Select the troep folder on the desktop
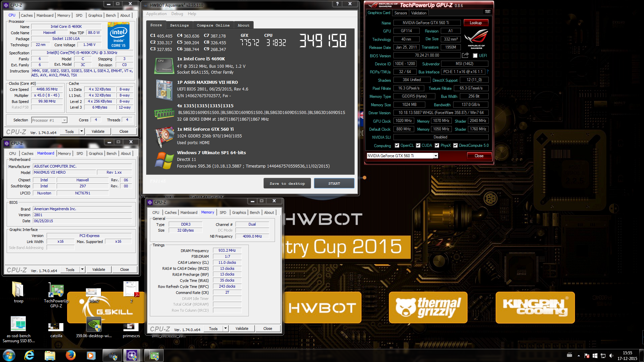 point(18,292)
